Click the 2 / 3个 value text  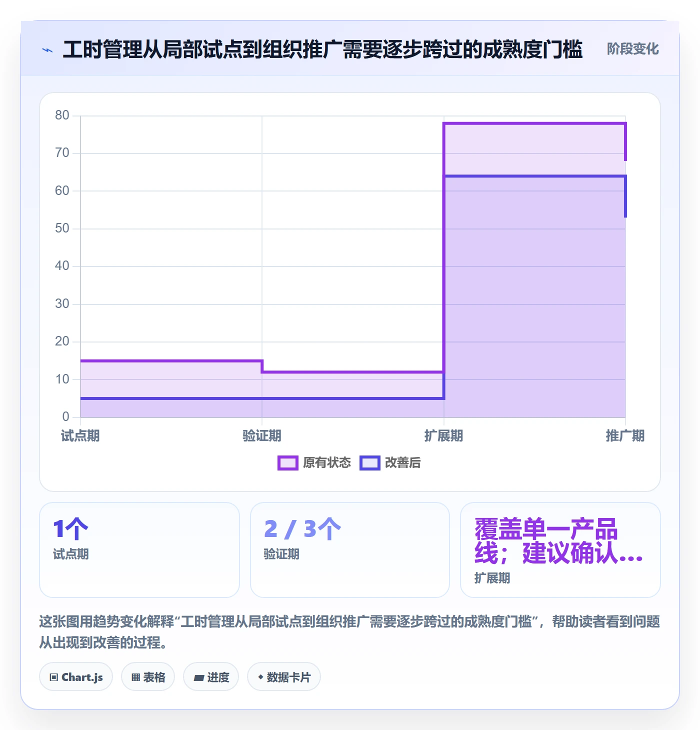pyautogui.click(x=302, y=529)
